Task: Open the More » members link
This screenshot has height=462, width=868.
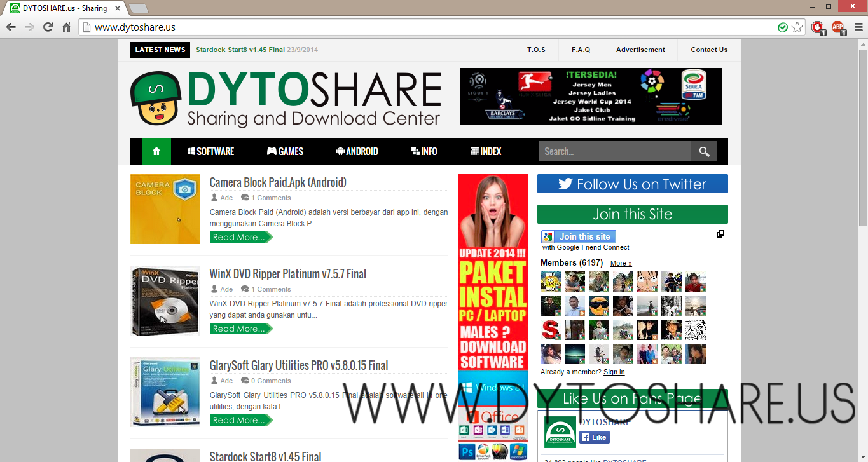Action: 621,263
